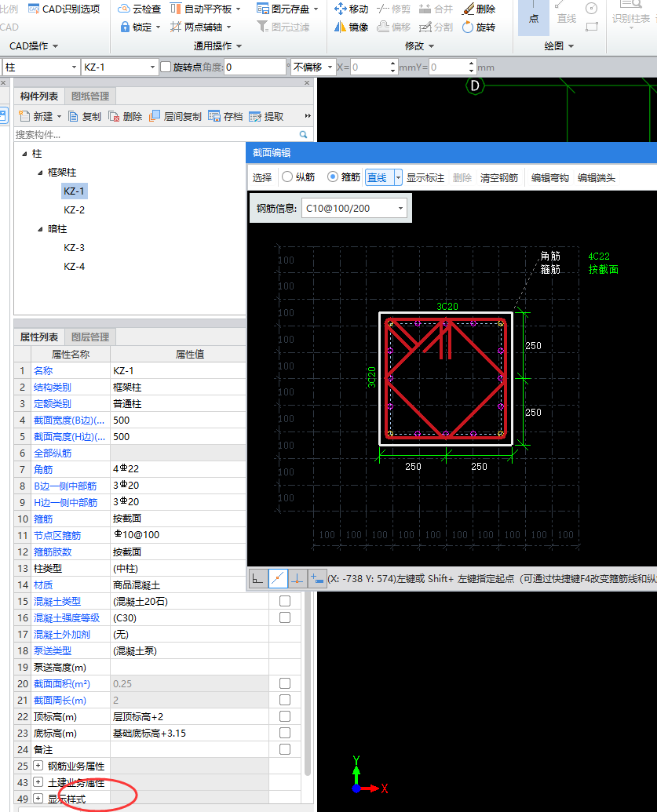This screenshot has height=812, width=657.
Task: Expand 钢筋业务属性 group
Action: (38, 766)
